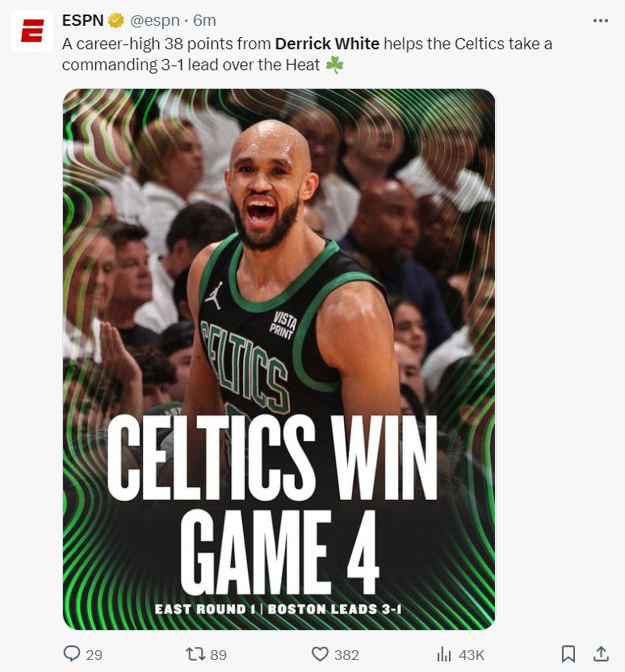
Task: Click the bold Derrick White text
Action: pyautogui.click(x=327, y=44)
